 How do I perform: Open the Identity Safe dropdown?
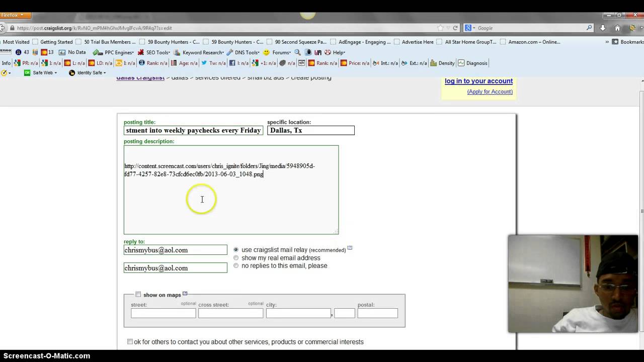point(88,73)
